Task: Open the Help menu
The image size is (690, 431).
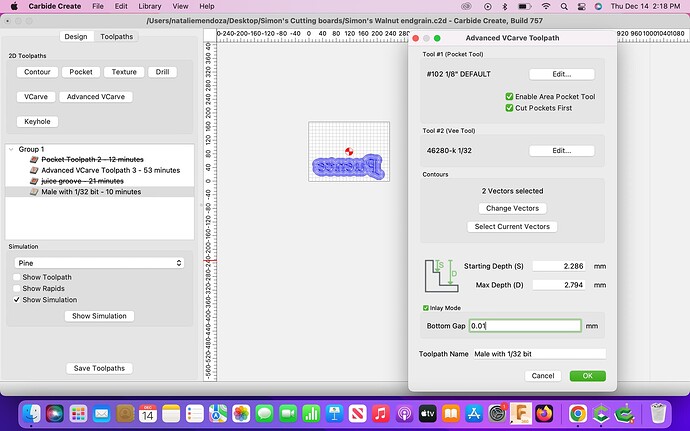Action: tap(207, 6)
